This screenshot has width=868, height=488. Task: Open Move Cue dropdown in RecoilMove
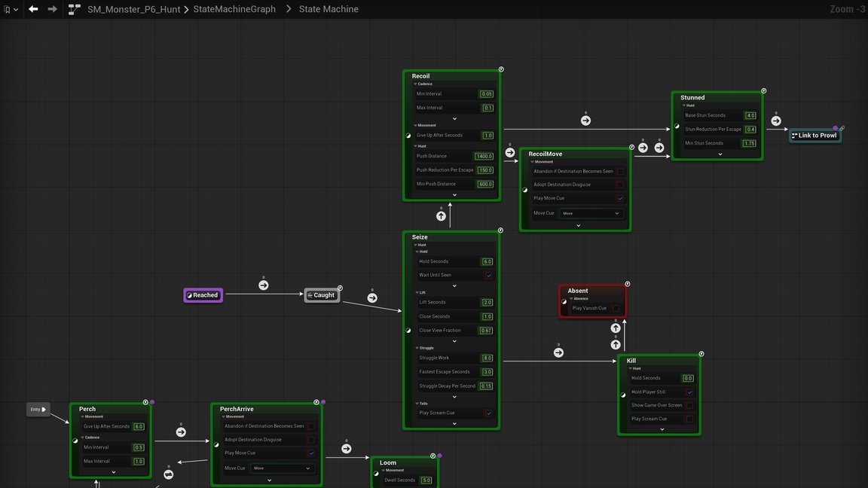pyautogui.click(x=591, y=213)
